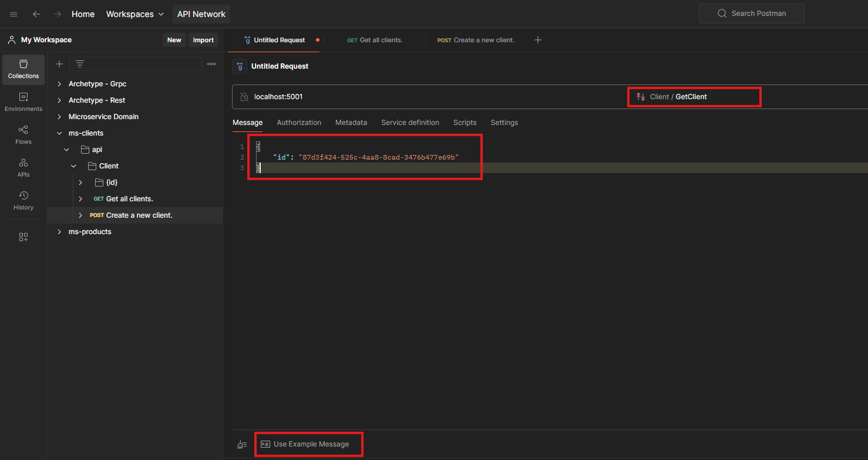Open the hamburger menu icon

click(x=14, y=14)
